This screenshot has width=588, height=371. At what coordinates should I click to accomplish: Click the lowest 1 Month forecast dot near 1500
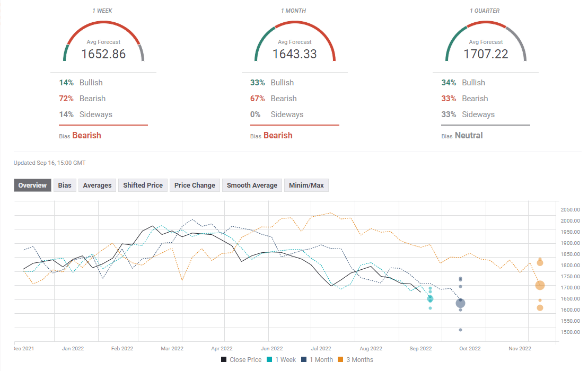460,330
